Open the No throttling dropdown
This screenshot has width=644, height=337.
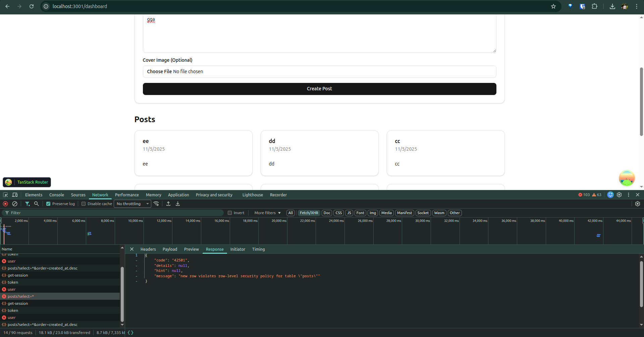tap(132, 204)
